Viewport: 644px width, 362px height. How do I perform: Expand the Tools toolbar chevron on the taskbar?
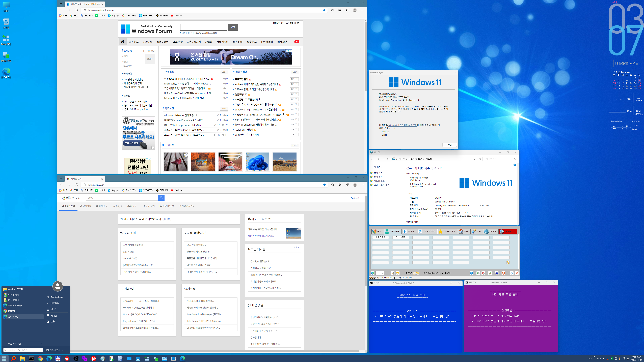[594, 357]
